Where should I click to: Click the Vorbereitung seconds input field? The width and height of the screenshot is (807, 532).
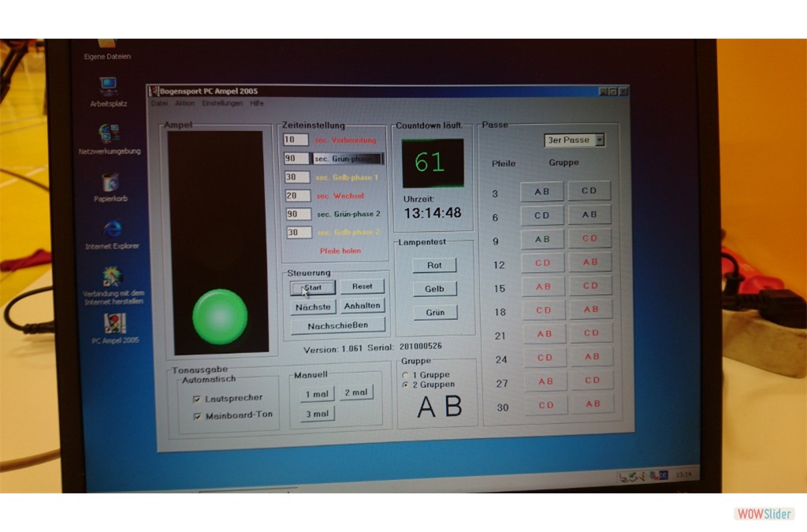(x=296, y=140)
